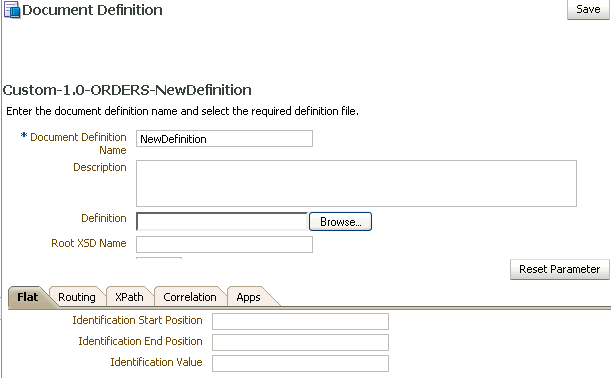The width and height of the screenshot is (611, 378).
Task: Save the document definition
Action: [x=588, y=9]
